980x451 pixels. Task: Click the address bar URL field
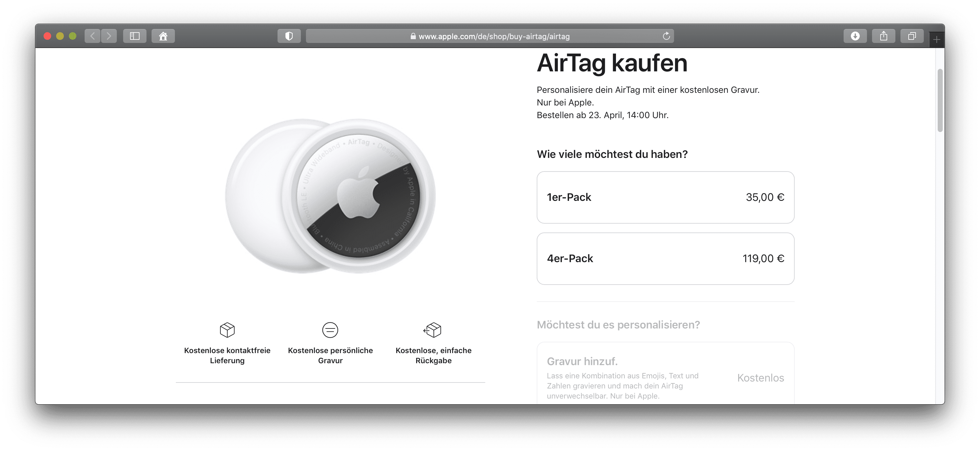click(x=490, y=36)
